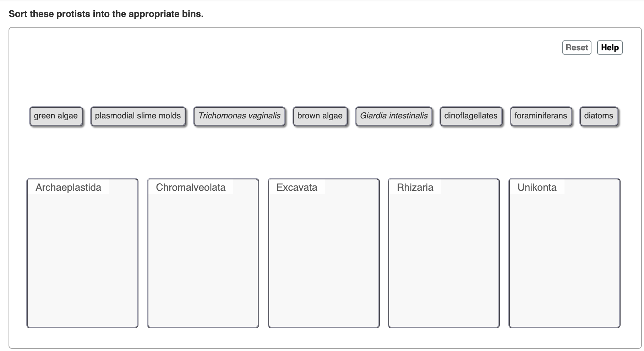
Task: Click the Unikonta bin label
Action: coord(536,187)
